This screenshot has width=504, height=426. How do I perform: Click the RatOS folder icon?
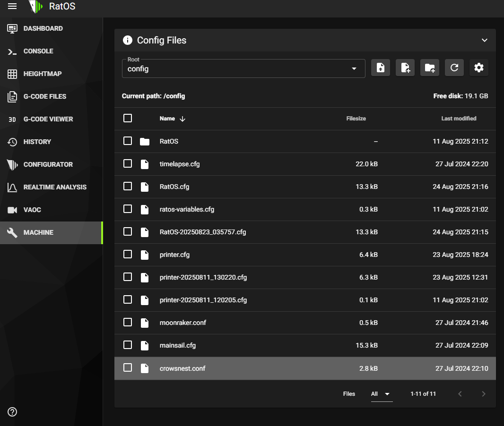pyautogui.click(x=145, y=142)
